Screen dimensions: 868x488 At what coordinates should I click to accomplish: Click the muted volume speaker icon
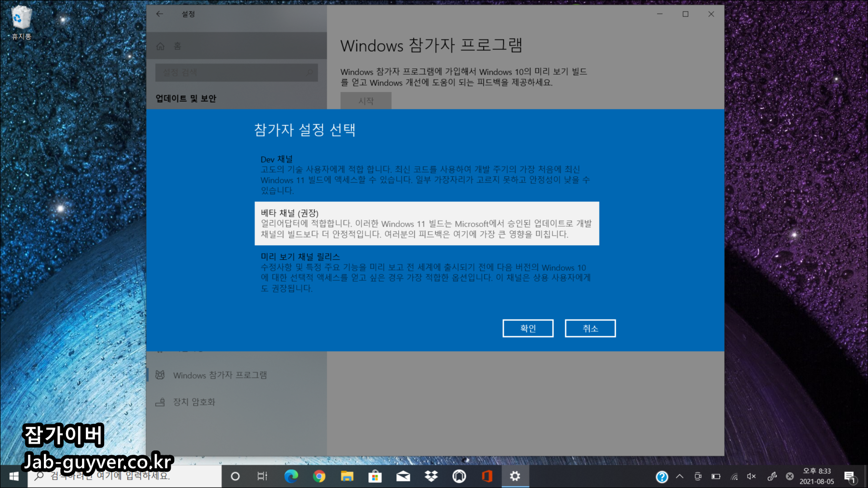pyautogui.click(x=751, y=476)
